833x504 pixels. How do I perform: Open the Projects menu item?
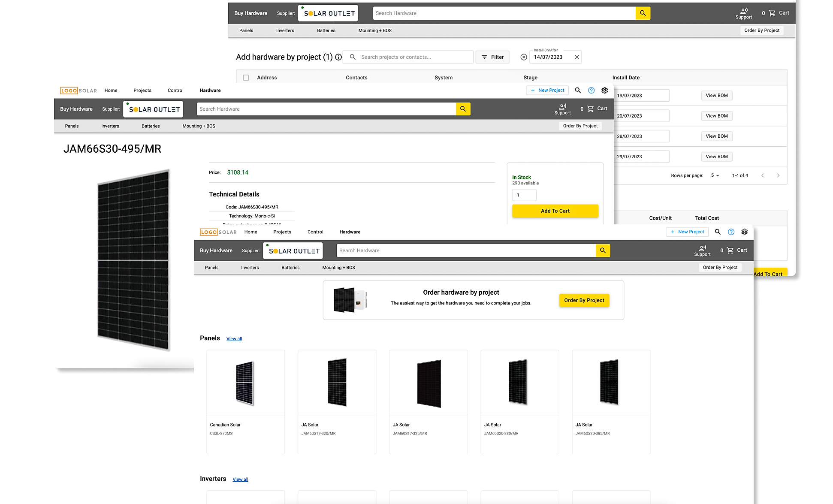(x=282, y=232)
